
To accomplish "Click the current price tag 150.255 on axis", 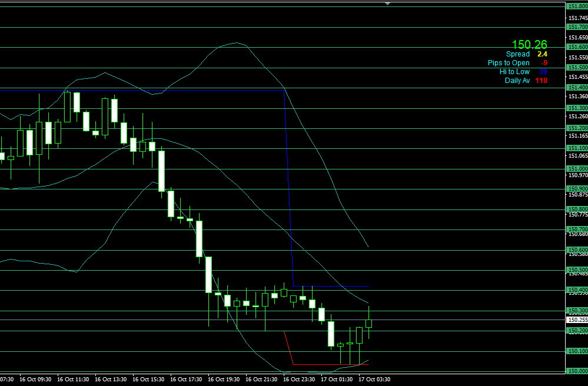I will pos(577,320).
